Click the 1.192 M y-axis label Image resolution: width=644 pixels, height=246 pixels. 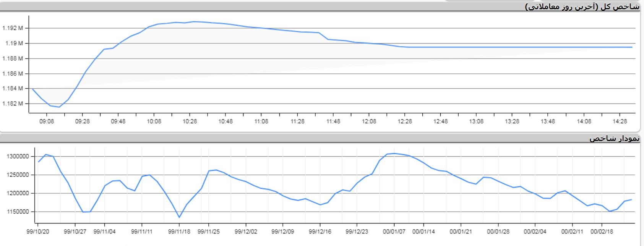[x=13, y=28]
